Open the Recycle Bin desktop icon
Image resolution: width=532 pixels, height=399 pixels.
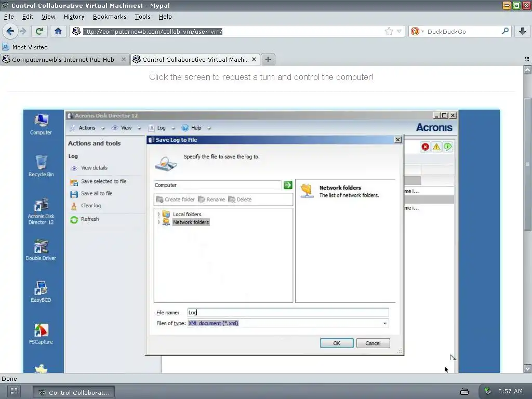(x=41, y=166)
